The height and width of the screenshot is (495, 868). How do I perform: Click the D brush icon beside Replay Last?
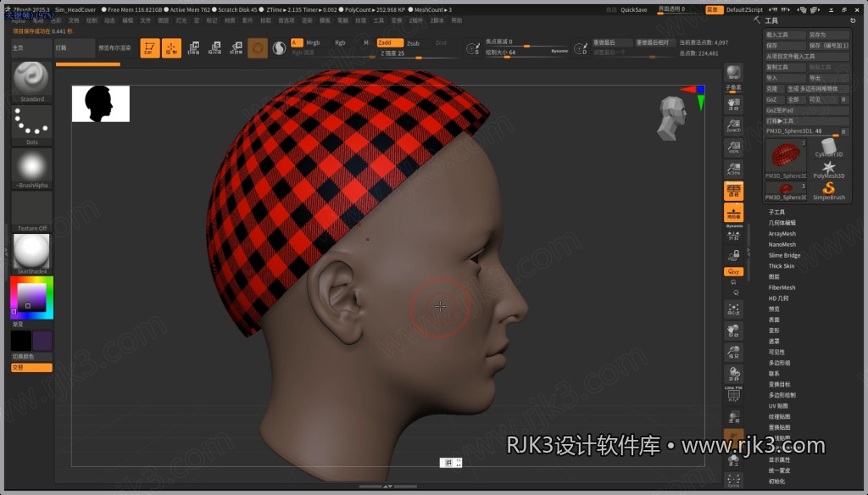click(x=580, y=48)
